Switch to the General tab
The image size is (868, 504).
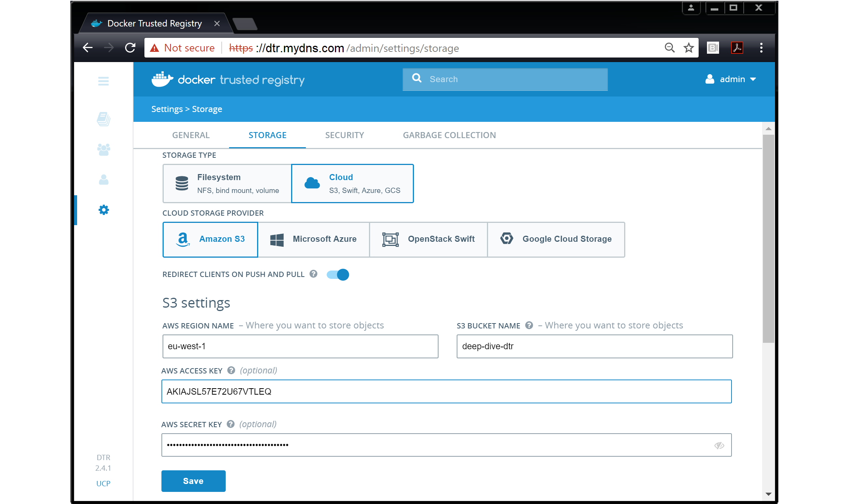tap(191, 135)
